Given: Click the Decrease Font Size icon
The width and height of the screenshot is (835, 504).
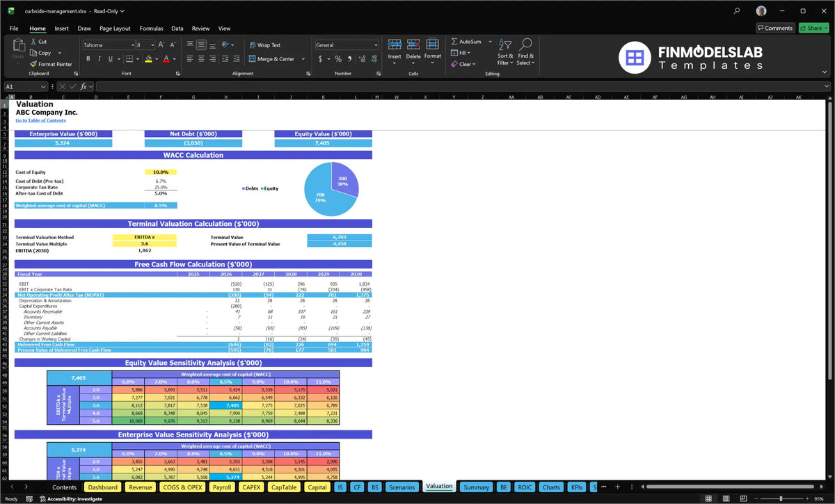Looking at the screenshot, I should (x=173, y=44).
